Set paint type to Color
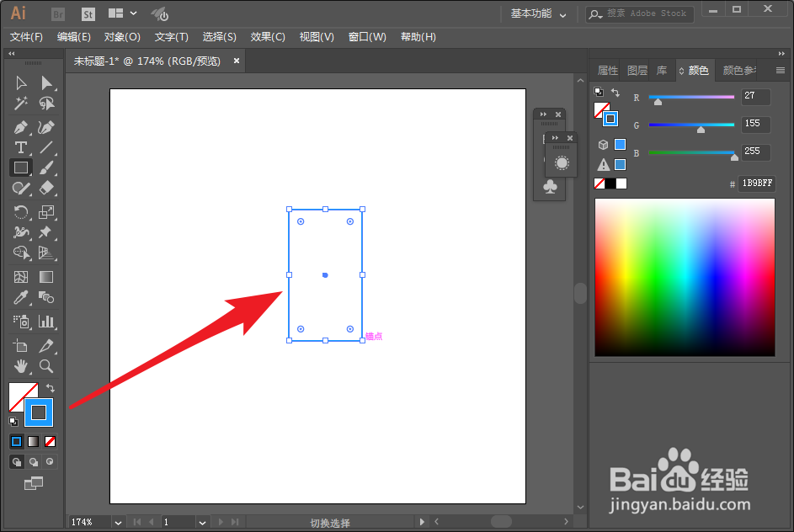The image size is (794, 532). pos(17,441)
